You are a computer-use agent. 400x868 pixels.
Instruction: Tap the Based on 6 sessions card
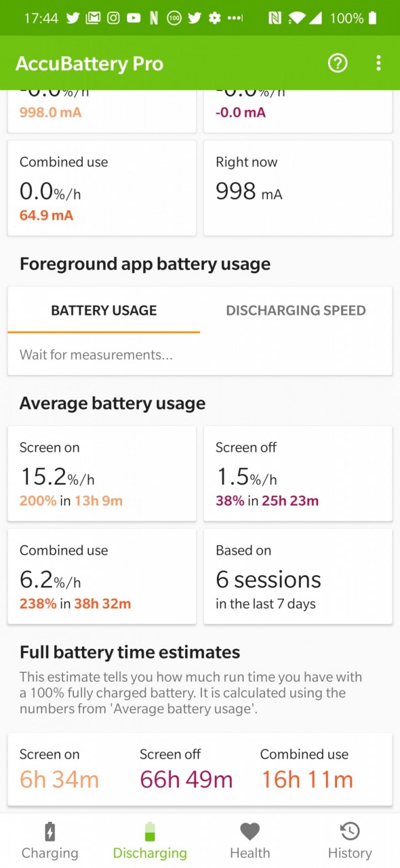pos(298,576)
